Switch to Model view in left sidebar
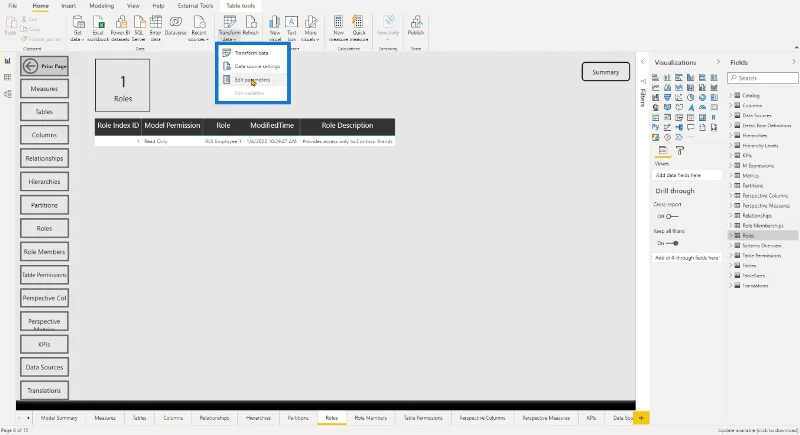This screenshot has height=435, width=800. pyautogui.click(x=8, y=94)
